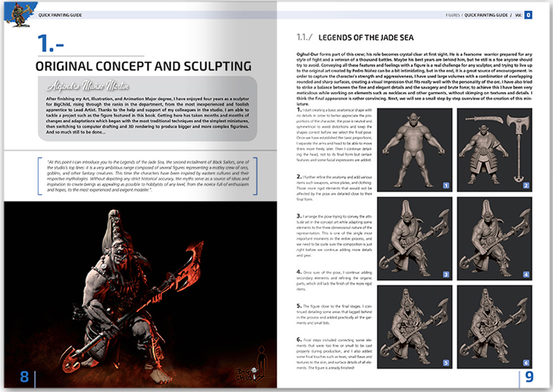Click step 3 text 'I arrange the pose'
The height and width of the screenshot is (392, 553).
335,236
